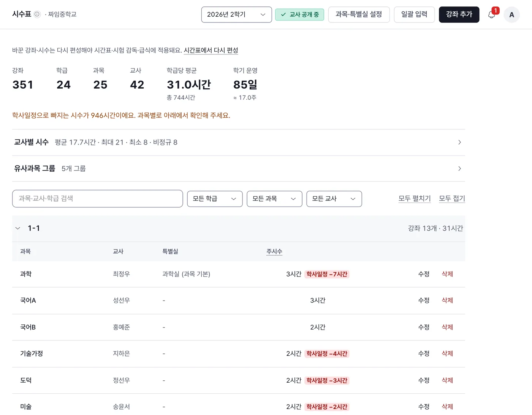Edit the 국어A course row

click(424, 301)
